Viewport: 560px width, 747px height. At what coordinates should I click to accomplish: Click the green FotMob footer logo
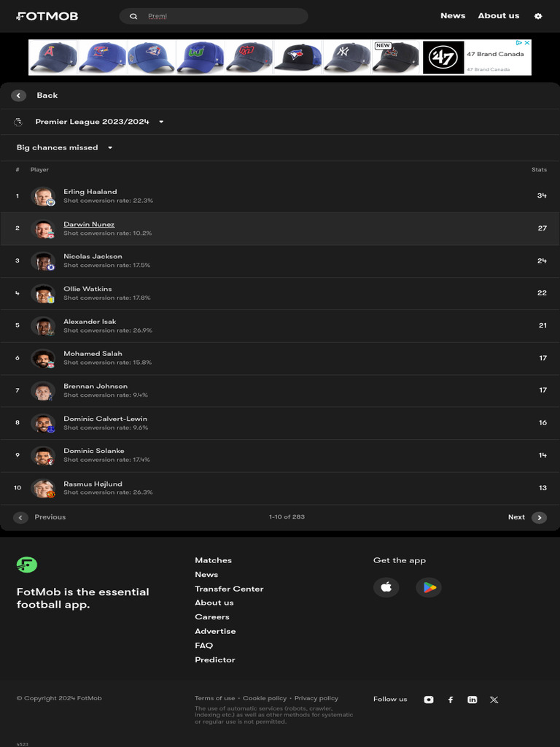[27, 564]
